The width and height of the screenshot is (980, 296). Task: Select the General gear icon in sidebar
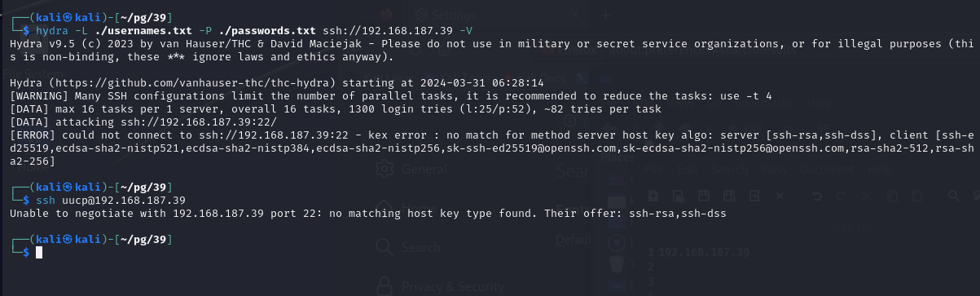385,170
